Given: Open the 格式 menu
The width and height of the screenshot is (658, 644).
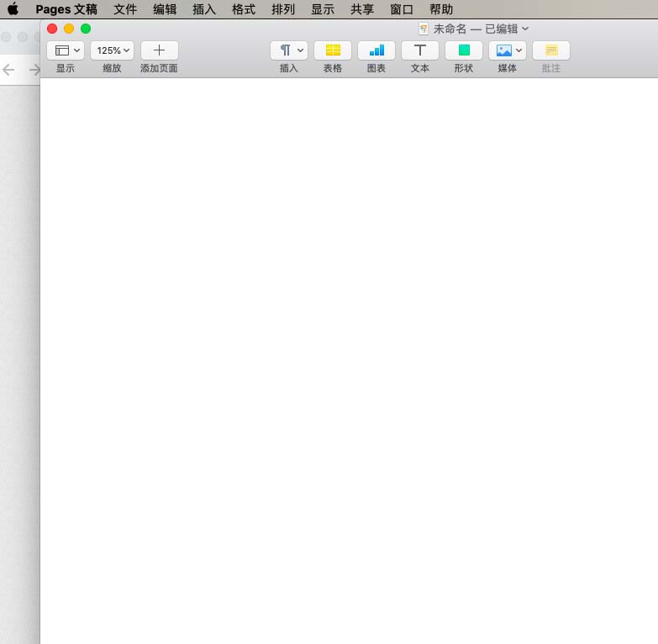Looking at the screenshot, I should click(244, 10).
